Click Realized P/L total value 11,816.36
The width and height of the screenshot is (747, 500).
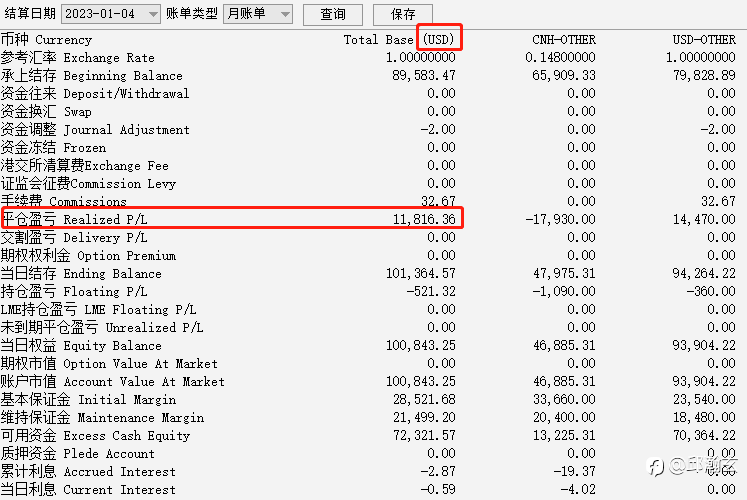tap(424, 219)
